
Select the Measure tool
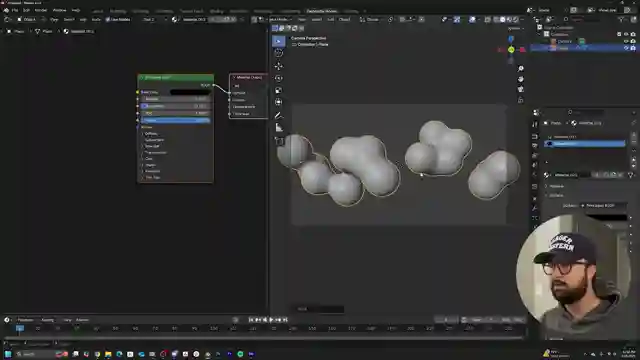point(279,128)
